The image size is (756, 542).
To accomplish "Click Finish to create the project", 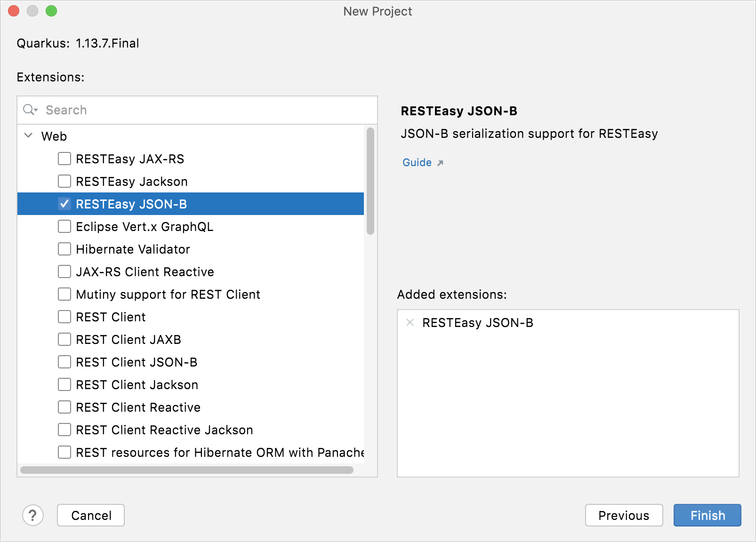I will click(707, 515).
